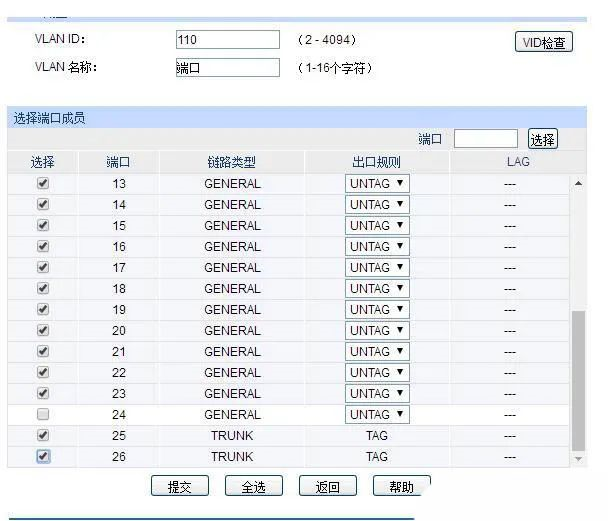
Task: Tick the checkbox for port 24
Action: coord(43,414)
